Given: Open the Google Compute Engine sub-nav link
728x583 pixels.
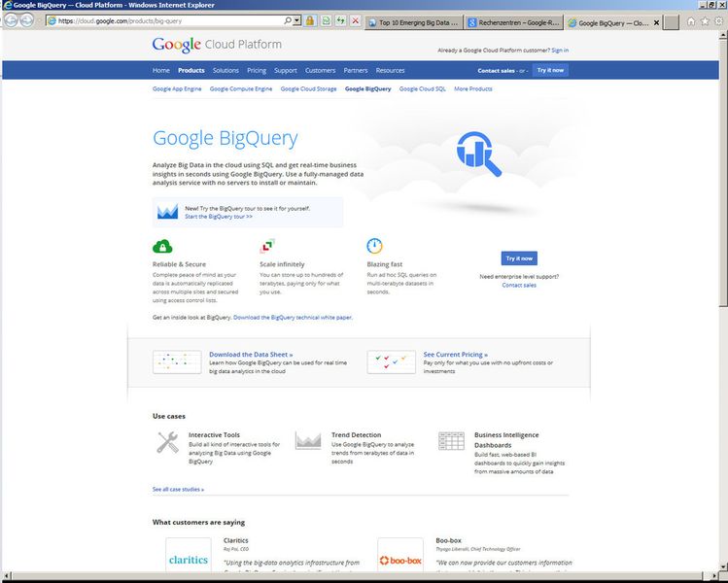Looking at the screenshot, I should point(241,88).
